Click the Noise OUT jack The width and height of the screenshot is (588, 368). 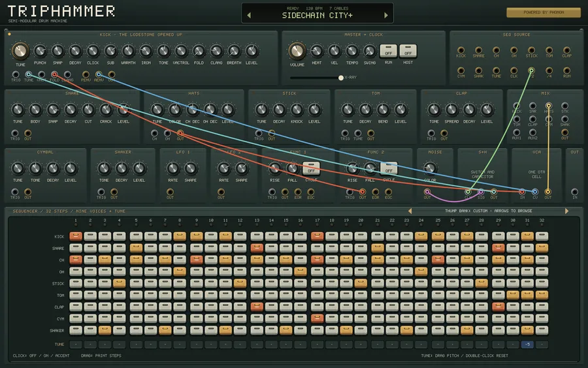pos(427,192)
